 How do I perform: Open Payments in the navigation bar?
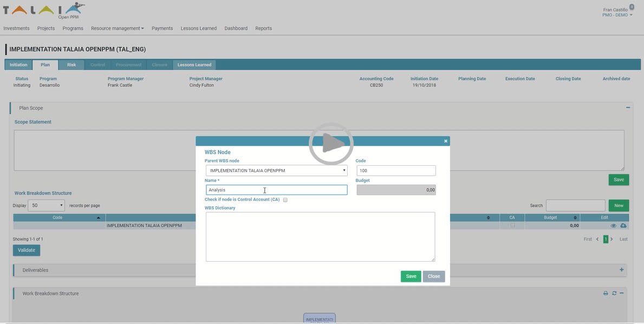pos(162,28)
